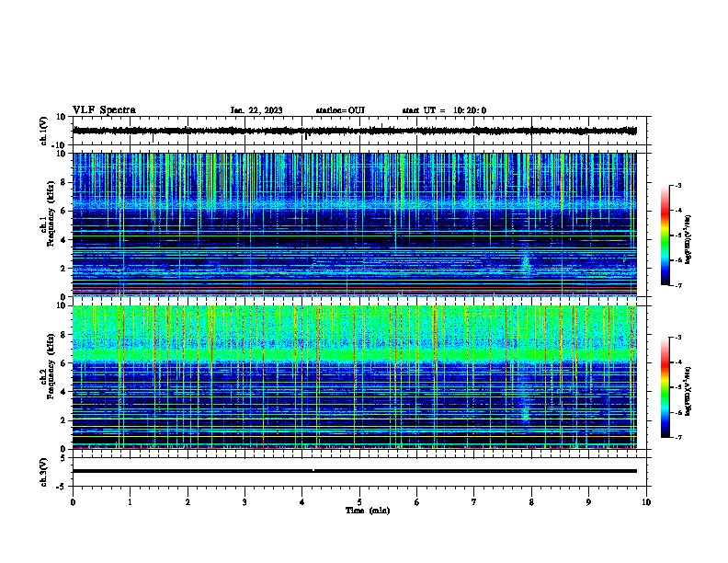Click the "-5" tick on the ch.3(V) axis

click(62, 487)
